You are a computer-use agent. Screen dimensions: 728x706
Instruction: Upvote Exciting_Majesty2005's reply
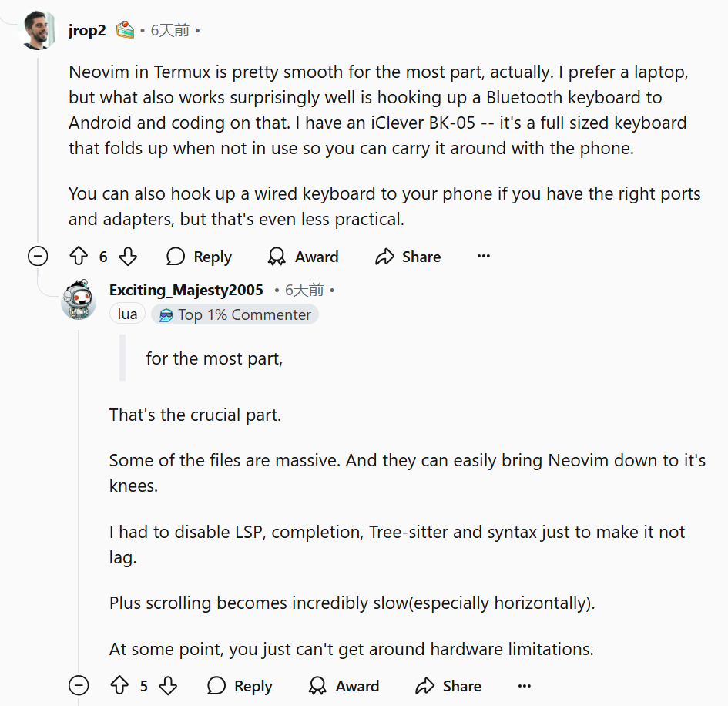click(x=119, y=685)
